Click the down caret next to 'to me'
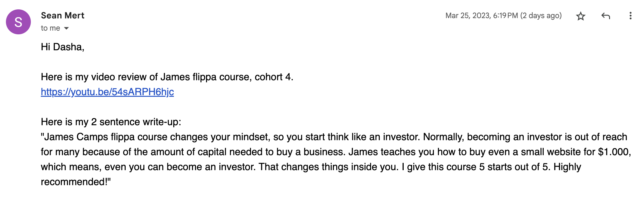 (66, 28)
